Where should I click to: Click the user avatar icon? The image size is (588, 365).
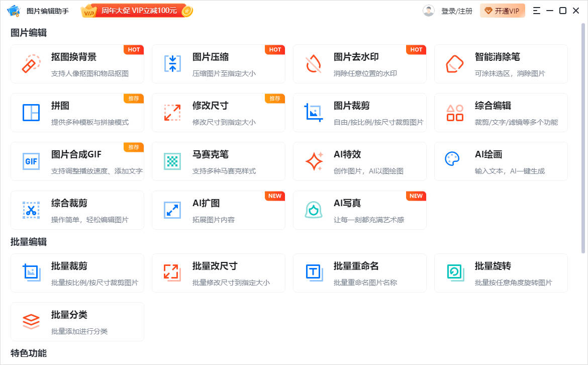click(428, 11)
